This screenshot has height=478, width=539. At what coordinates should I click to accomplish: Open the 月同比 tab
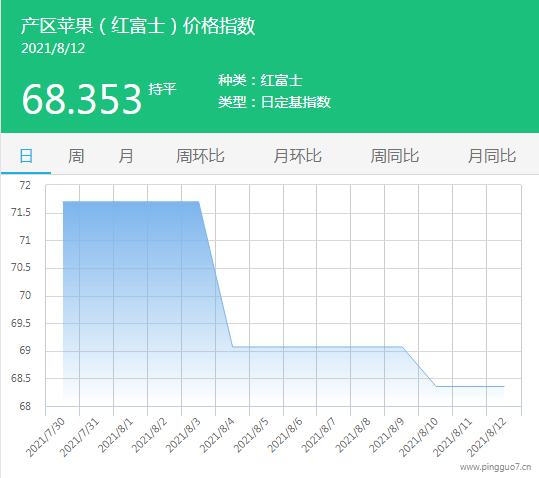[492, 156]
